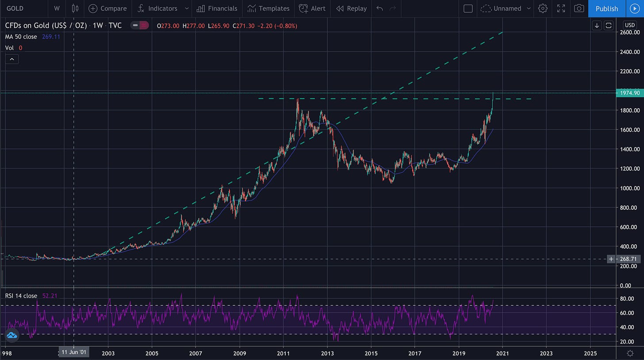Click the undo arrow

pos(379,8)
